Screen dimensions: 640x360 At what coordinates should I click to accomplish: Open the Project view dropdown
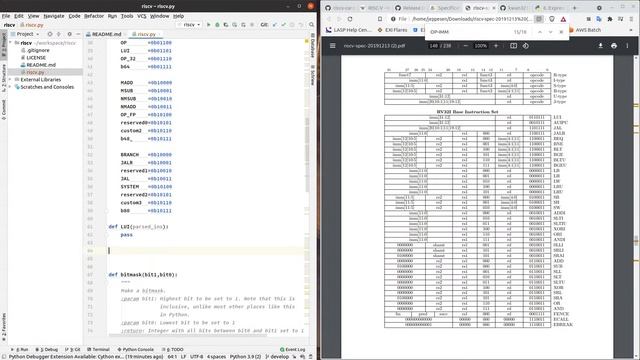click(x=25, y=34)
